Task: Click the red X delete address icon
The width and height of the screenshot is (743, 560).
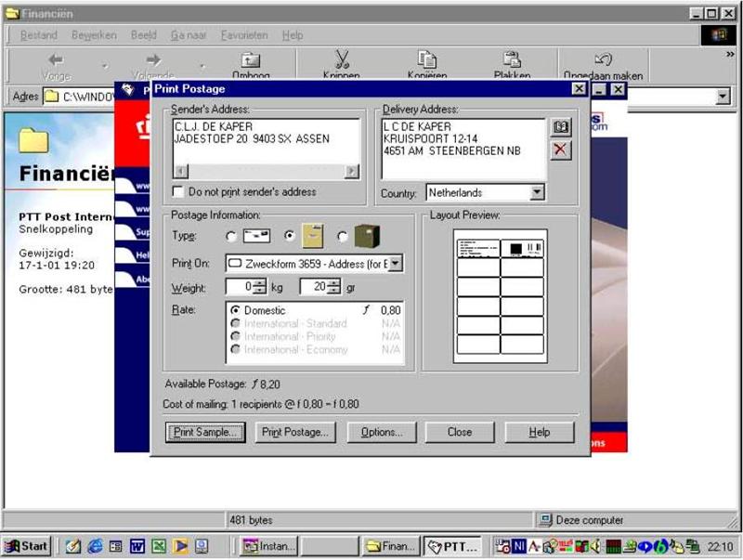Action: tap(560, 150)
